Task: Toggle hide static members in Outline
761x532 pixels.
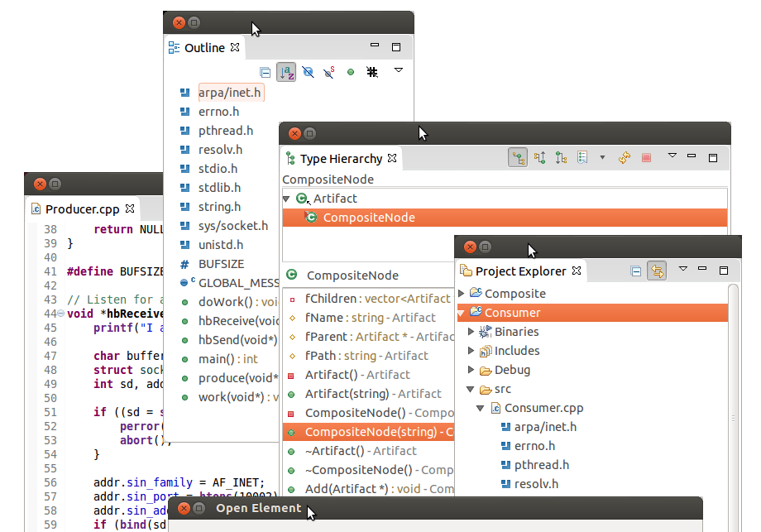Action: click(x=329, y=72)
